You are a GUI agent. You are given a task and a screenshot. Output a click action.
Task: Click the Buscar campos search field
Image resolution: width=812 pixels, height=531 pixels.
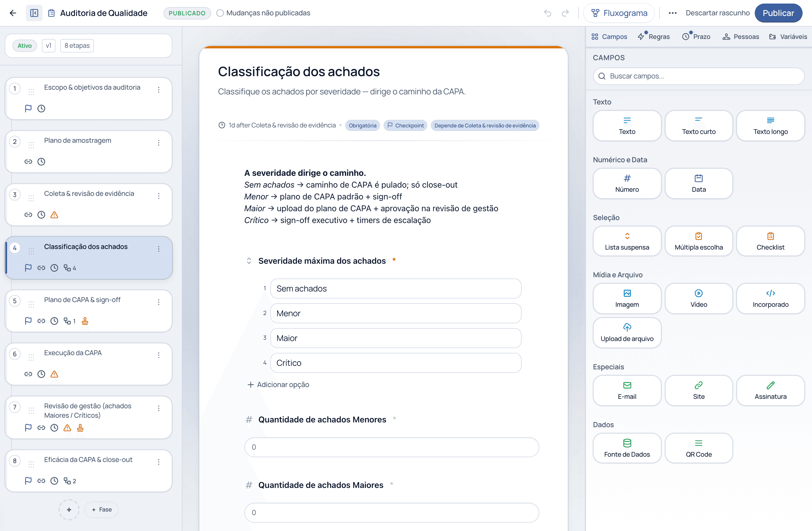tap(698, 76)
